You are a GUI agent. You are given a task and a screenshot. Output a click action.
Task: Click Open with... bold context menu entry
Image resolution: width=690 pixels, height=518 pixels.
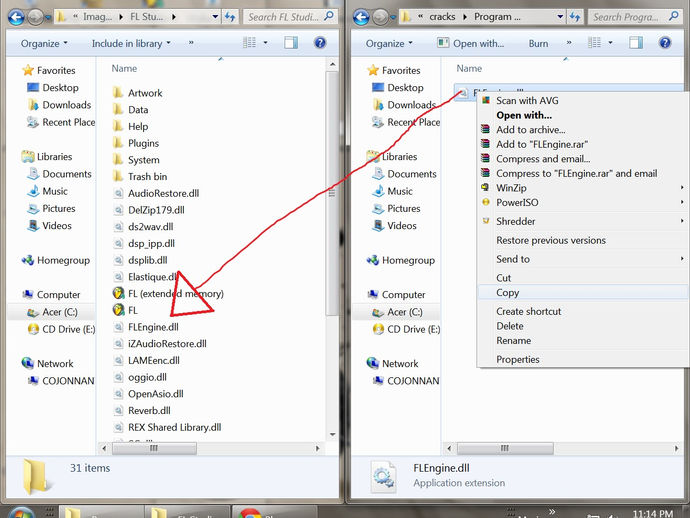tap(524, 115)
